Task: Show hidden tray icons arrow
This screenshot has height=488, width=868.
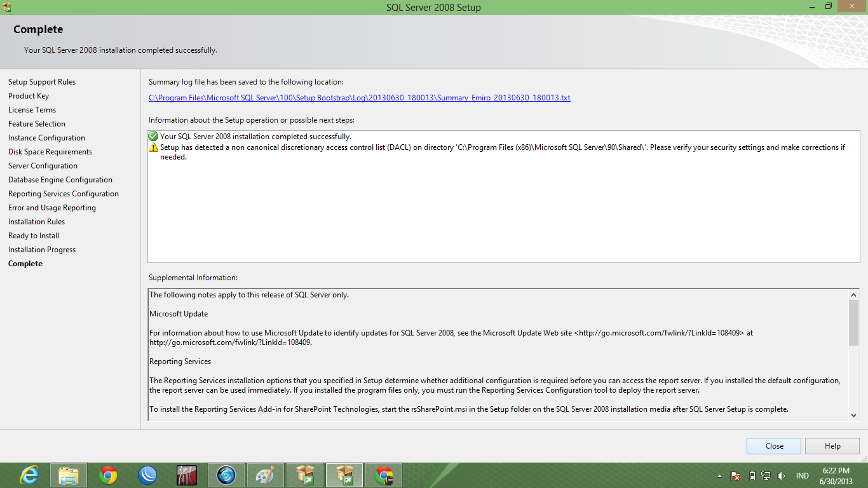Action: pyautogui.click(x=719, y=476)
